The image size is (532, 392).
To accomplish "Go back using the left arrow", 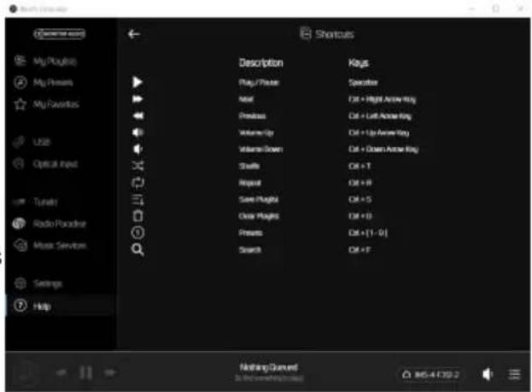I will coord(134,34).
